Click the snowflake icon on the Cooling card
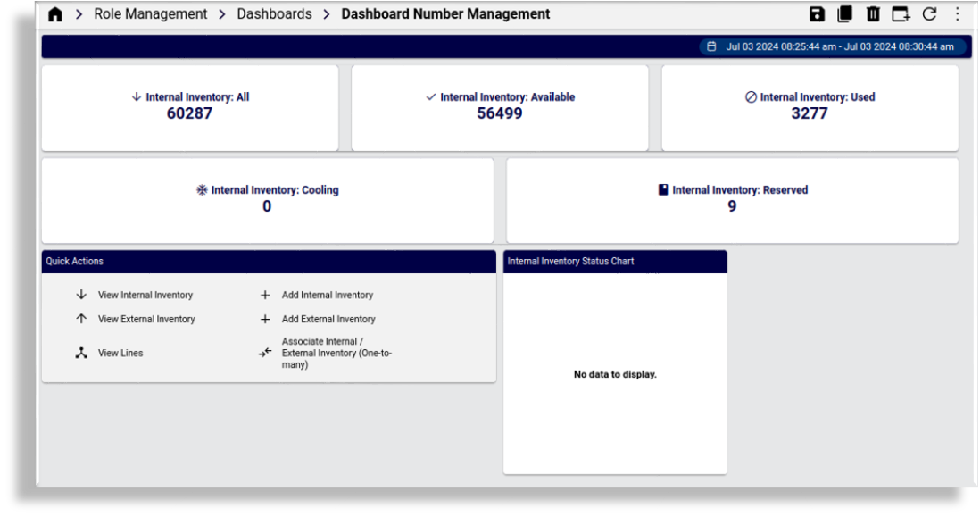980x517 pixels. pyautogui.click(x=201, y=189)
